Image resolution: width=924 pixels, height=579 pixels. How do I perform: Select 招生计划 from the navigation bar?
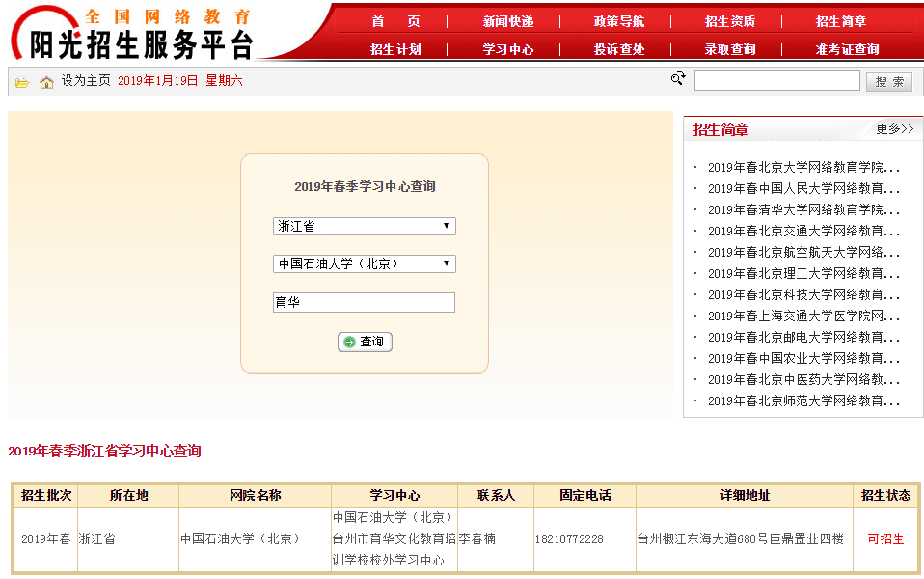tap(395, 49)
